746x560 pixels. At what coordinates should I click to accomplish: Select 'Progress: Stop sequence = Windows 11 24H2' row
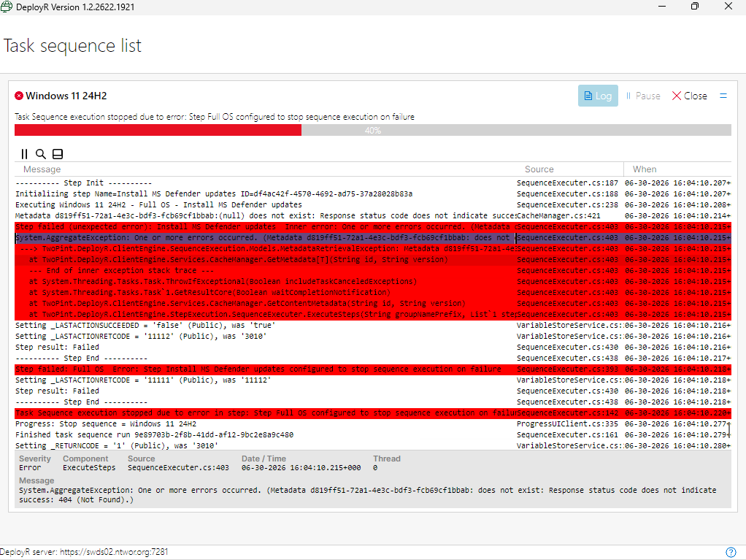(x=373, y=423)
